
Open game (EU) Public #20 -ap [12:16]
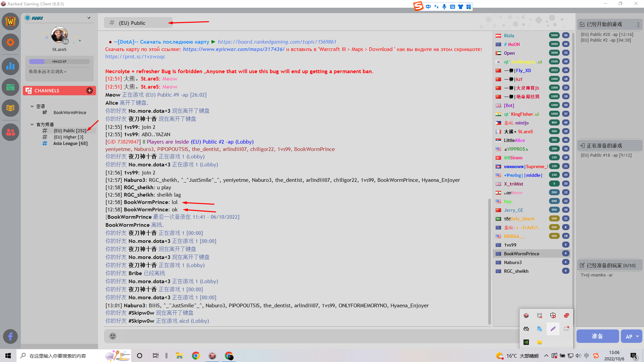click(607, 35)
